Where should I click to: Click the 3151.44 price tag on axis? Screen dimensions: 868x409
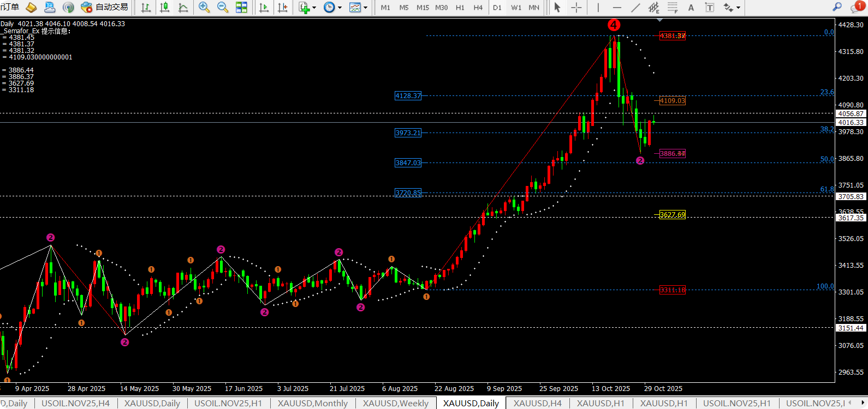(x=851, y=328)
